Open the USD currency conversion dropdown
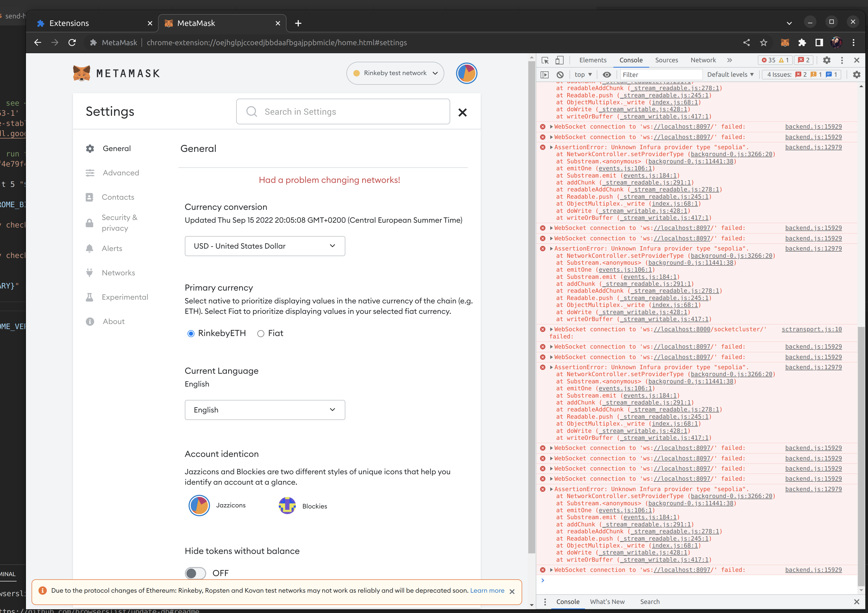The height and width of the screenshot is (613, 868). coord(265,246)
